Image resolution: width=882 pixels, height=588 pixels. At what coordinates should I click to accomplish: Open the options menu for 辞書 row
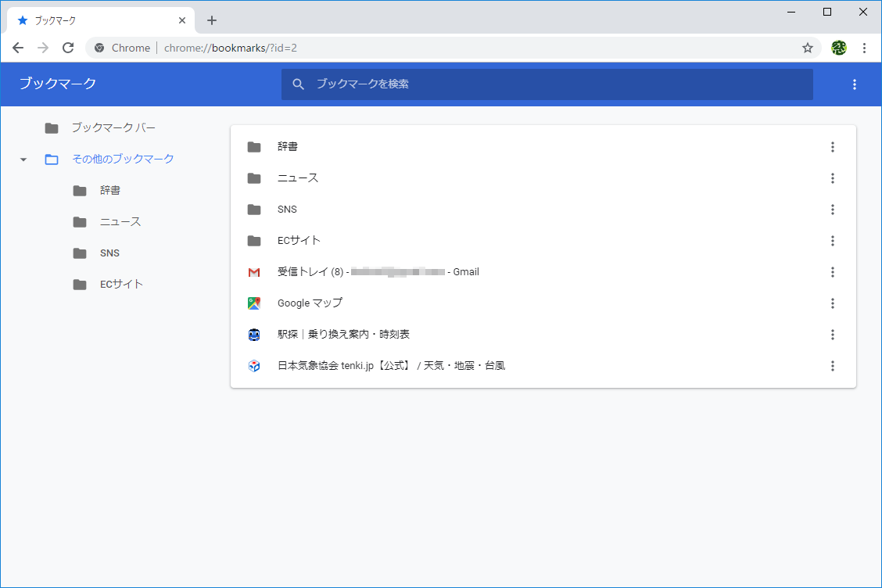[833, 146]
